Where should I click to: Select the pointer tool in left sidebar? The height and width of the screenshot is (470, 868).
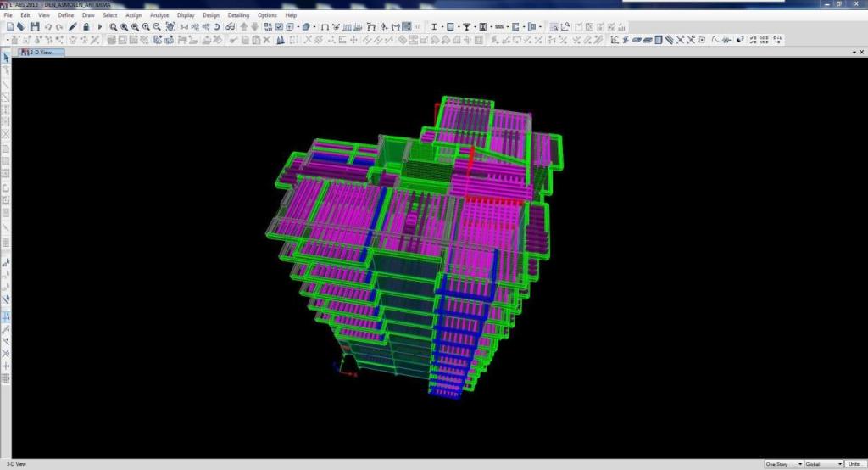6,58
